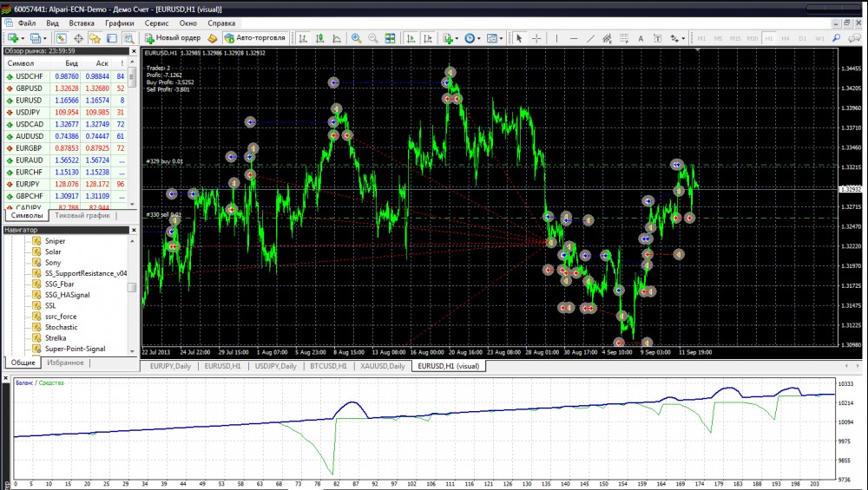Toggle the Terminal window icon
868x490 pixels.
click(112, 38)
